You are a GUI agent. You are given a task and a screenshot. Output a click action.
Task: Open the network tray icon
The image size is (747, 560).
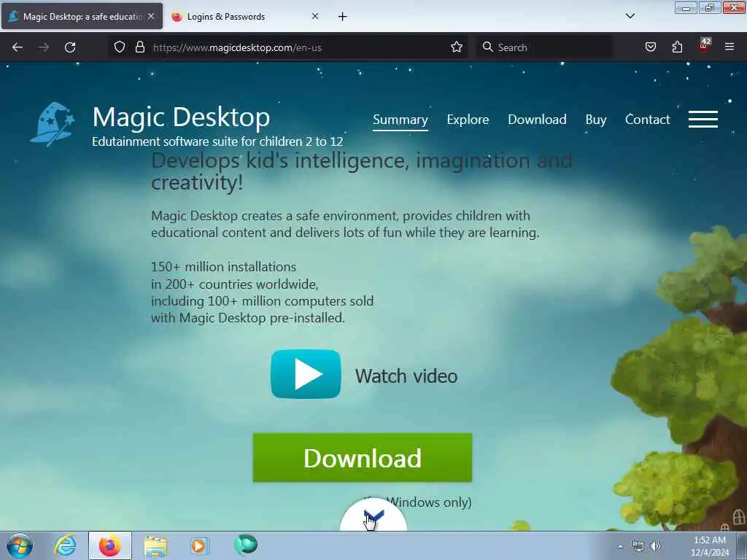pyautogui.click(x=638, y=546)
